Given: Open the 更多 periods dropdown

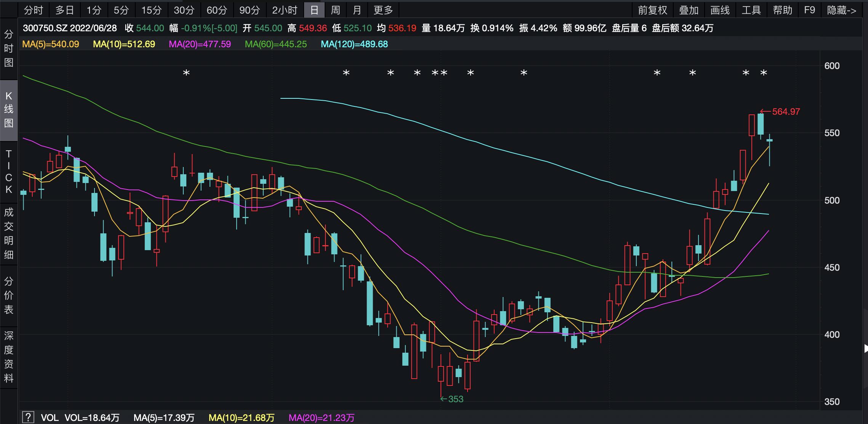Looking at the screenshot, I should pos(383,10).
